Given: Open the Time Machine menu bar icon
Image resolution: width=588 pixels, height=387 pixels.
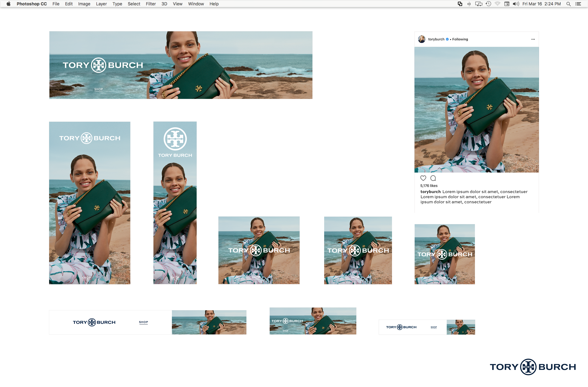Looking at the screenshot, I should (488, 4).
